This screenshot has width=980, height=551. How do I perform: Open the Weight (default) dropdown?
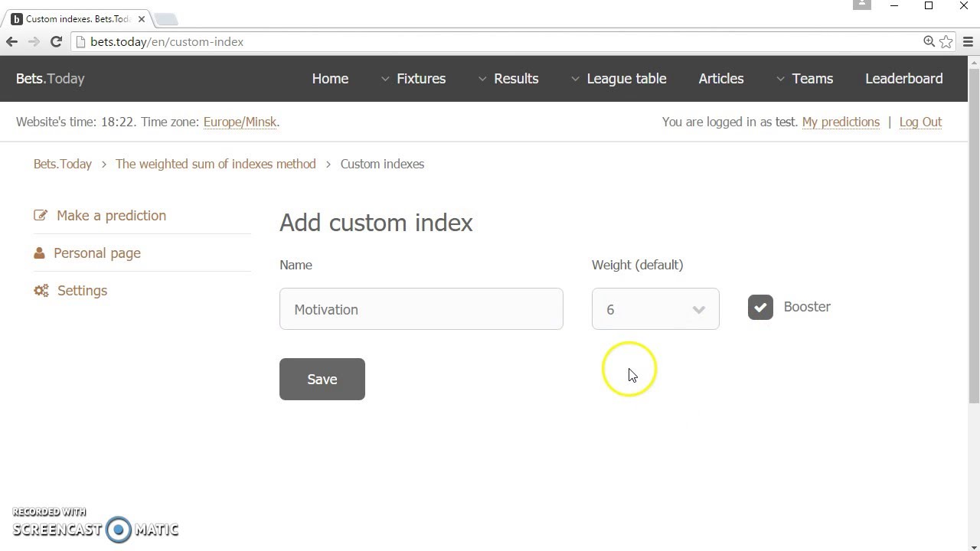click(x=655, y=309)
